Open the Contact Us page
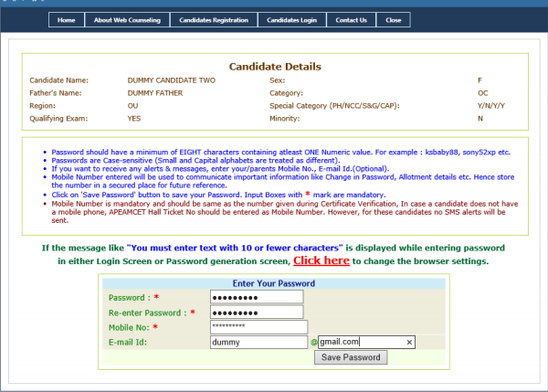The height and width of the screenshot is (392, 548). click(x=351, y=19)
